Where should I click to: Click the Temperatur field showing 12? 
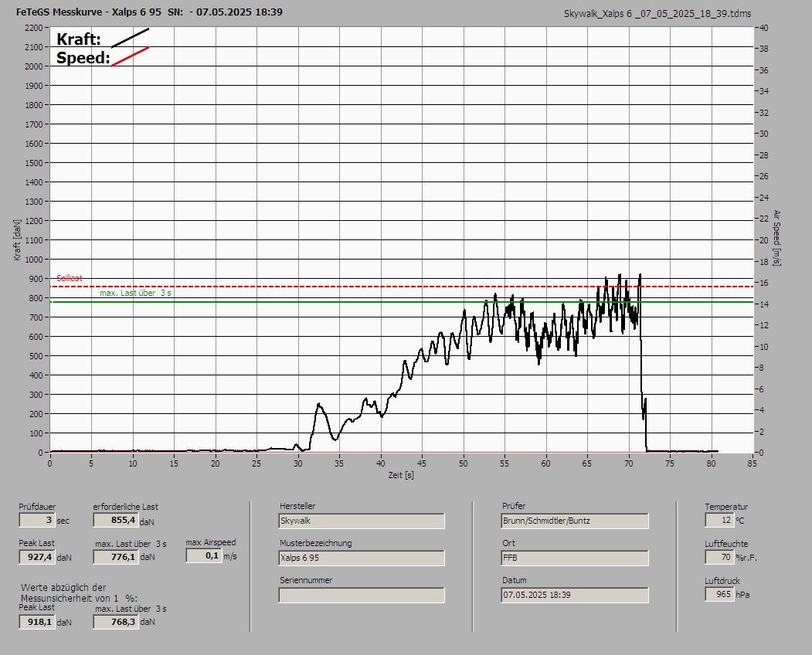719,520
